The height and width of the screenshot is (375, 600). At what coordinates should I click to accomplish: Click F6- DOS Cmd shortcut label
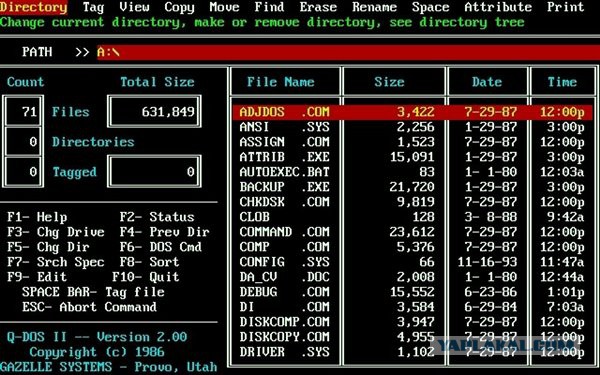tap(161, 247)
